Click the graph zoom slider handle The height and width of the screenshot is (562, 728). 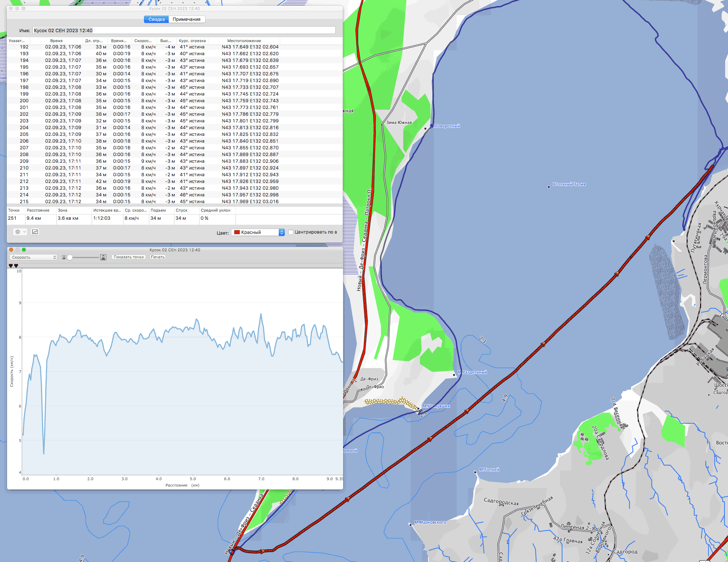[70, 257]
